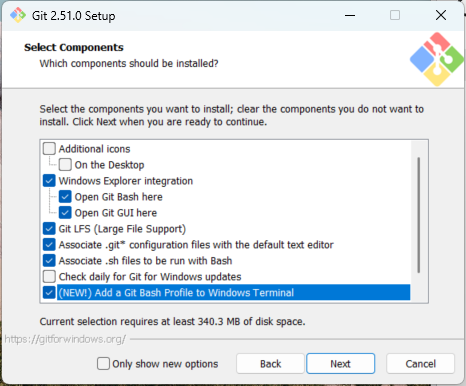466x386 pixels.
Task: Click the disk space requirement text
Action: point(172,321)
